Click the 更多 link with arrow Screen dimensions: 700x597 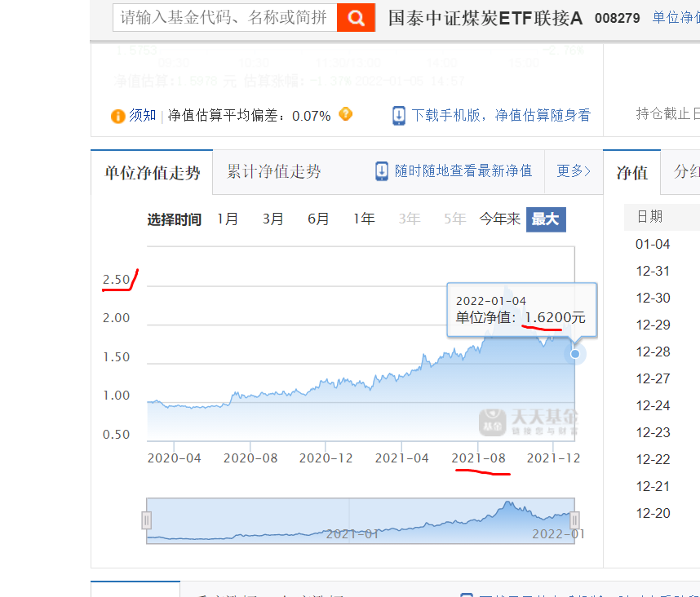coord(574,171)
